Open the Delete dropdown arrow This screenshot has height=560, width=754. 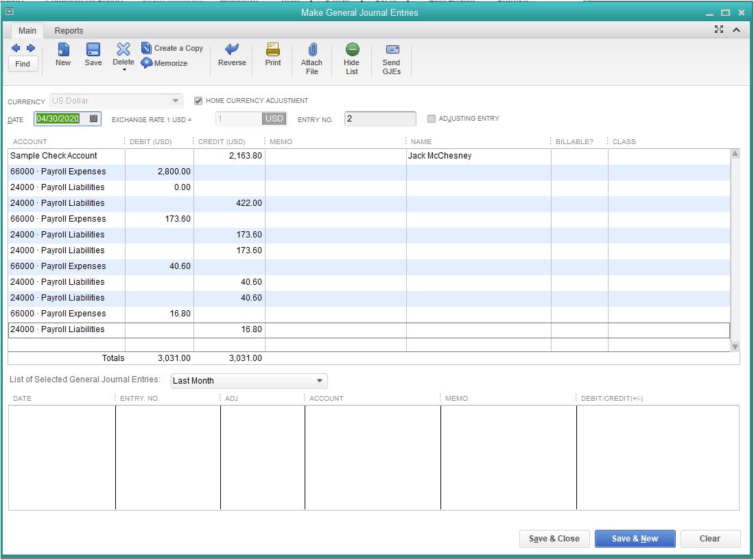[x=123, y=70]
